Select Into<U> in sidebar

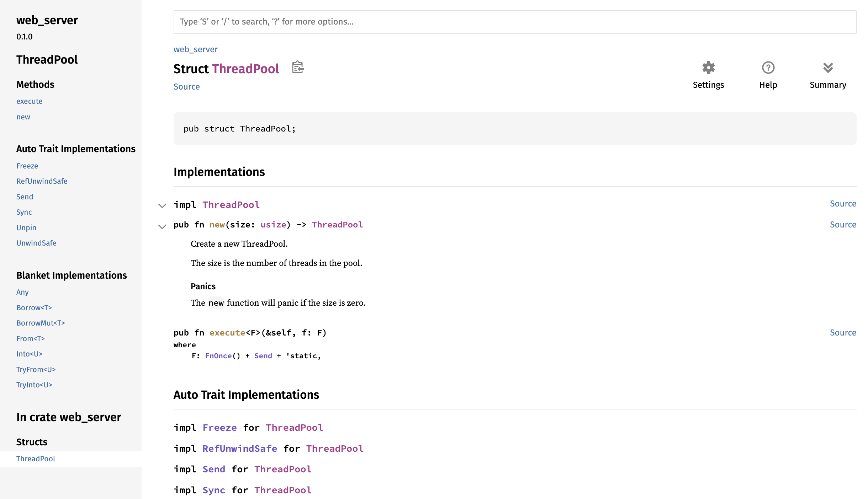pos(30,354)
